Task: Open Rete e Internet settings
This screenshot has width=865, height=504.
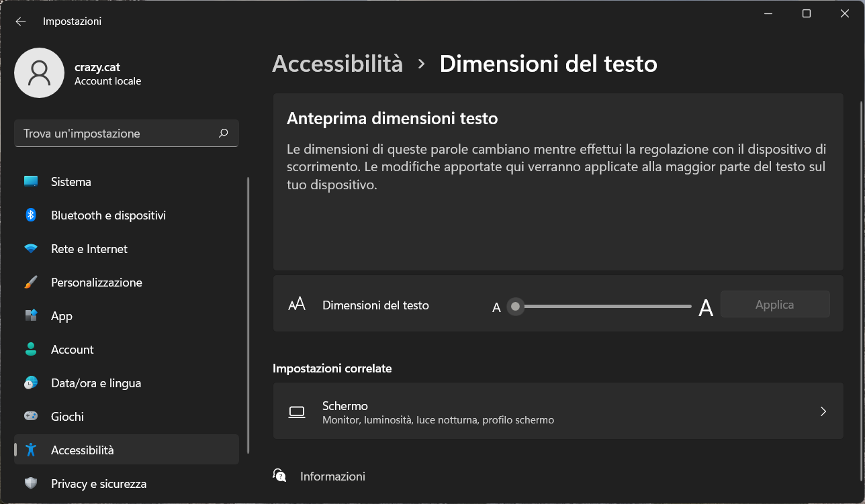Action: (126, 248)
